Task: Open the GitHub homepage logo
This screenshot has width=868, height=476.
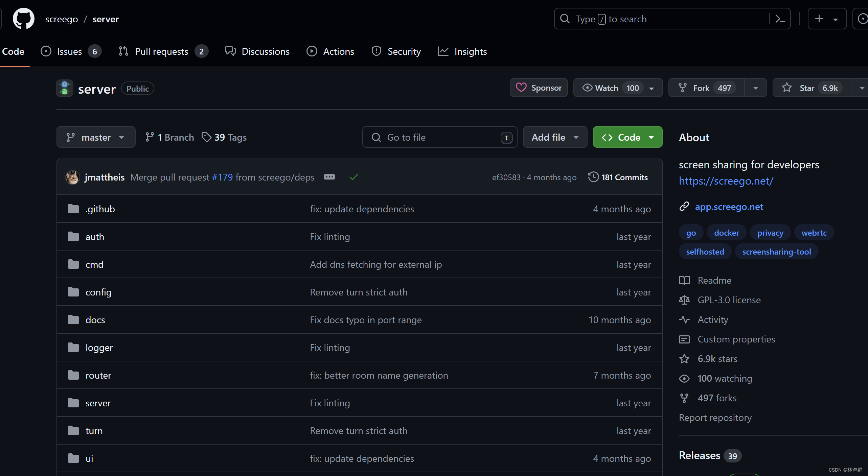Action: coord(23,19)
